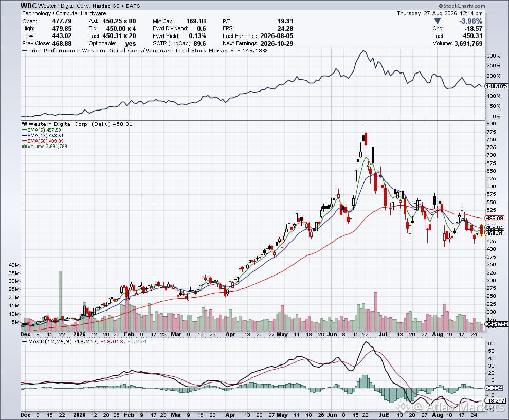Screen dimensions: 509x420
Task: Select the Mkt Cap value 169.1B
Action: coord(196,21)
